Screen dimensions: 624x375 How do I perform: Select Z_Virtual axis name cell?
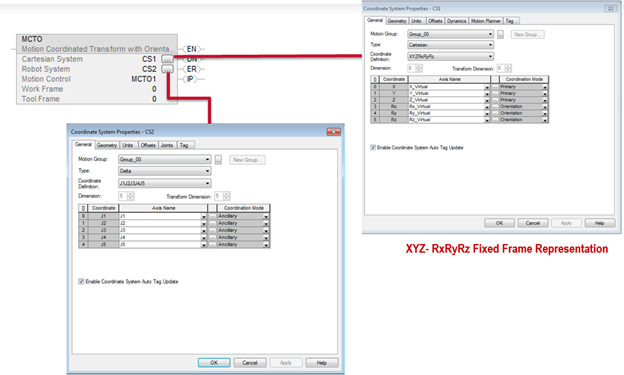[x=447, y=100]
